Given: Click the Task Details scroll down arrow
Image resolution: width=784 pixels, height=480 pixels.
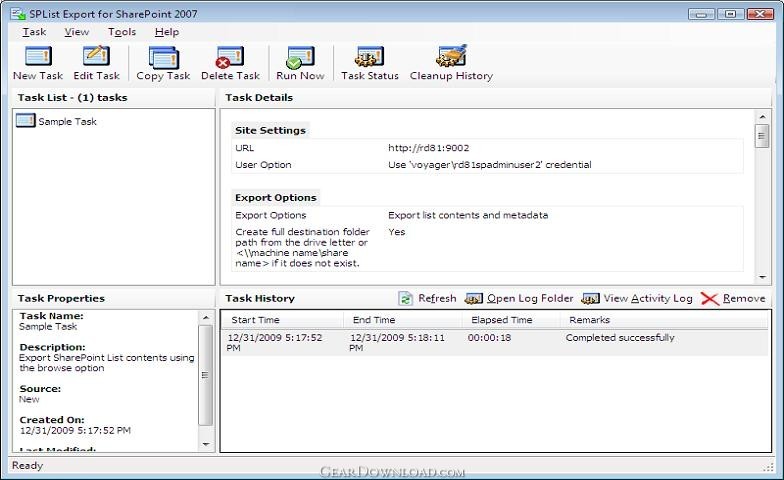Looking at the screenshot, I should [762, 277].
